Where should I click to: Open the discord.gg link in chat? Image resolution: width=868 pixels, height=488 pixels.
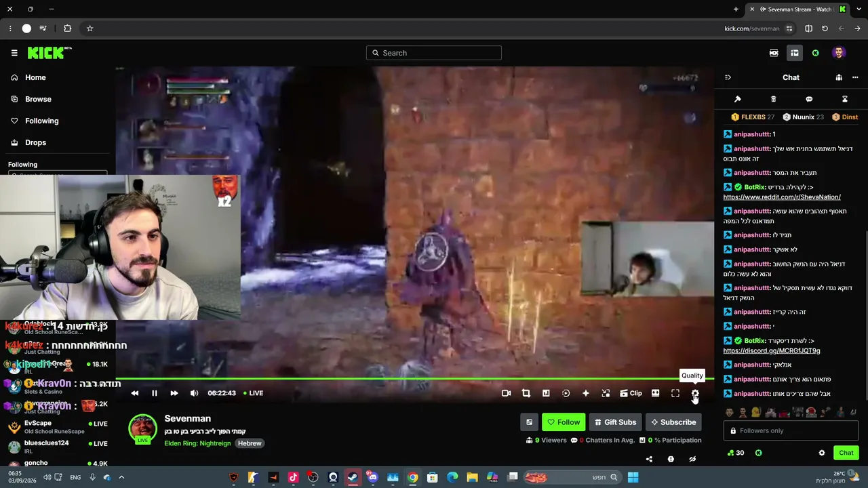(x=772, y=351)
